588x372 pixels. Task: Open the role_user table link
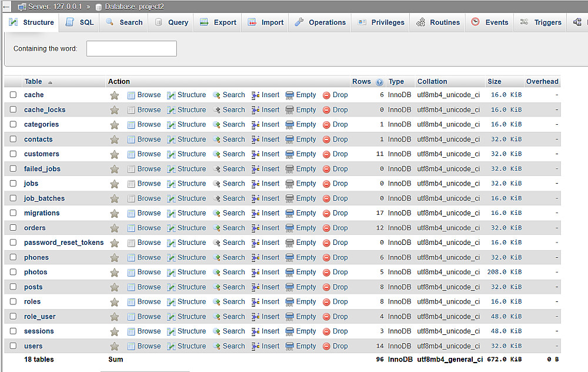40,317
